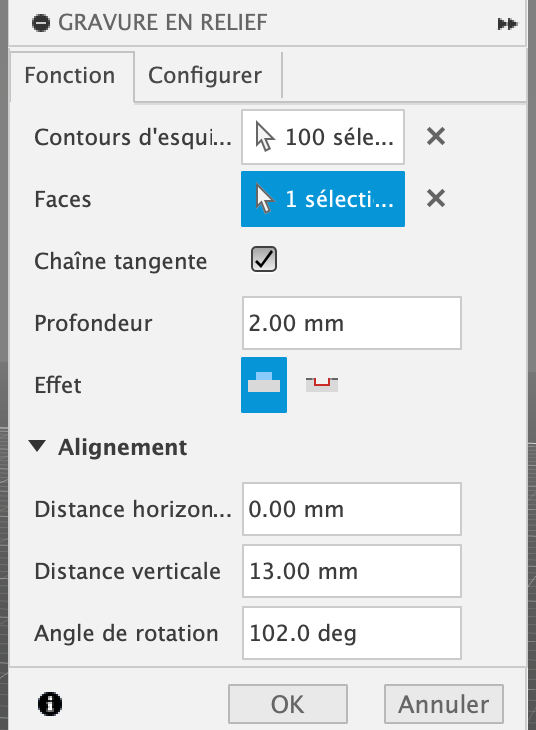Confirm with the OK button
Screen dimensions: 536x730
click(288, 704)
